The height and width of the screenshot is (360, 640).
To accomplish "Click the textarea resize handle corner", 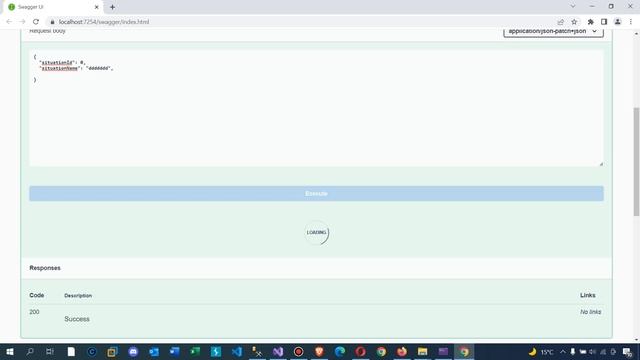I will [x=601, y=164].
